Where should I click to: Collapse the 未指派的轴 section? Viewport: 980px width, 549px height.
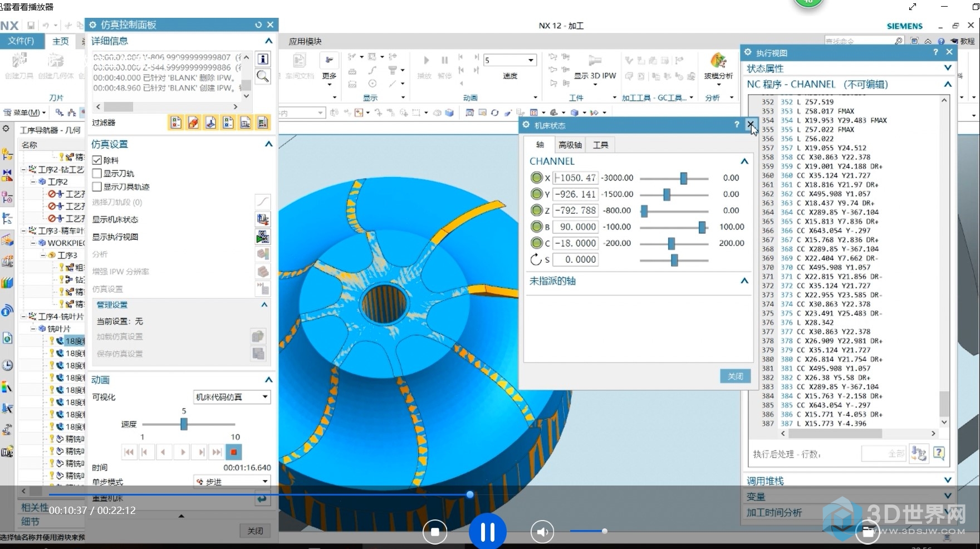[x=744, y=281]
